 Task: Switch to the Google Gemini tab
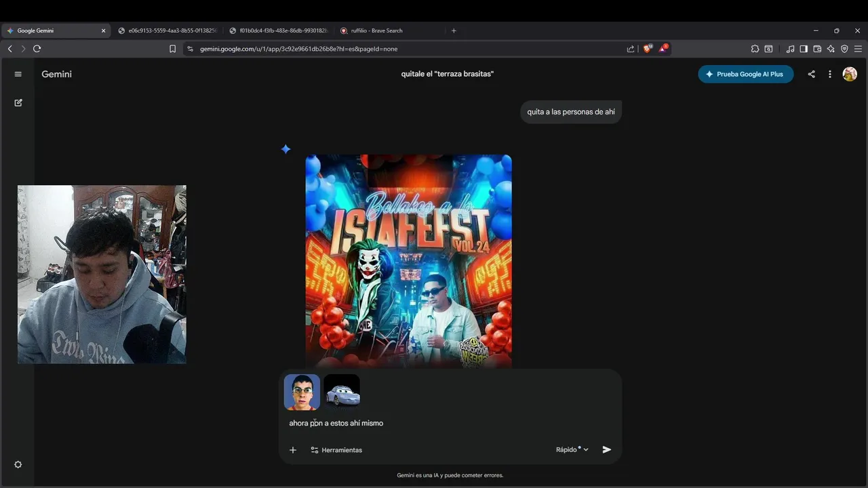click(54, 30)
